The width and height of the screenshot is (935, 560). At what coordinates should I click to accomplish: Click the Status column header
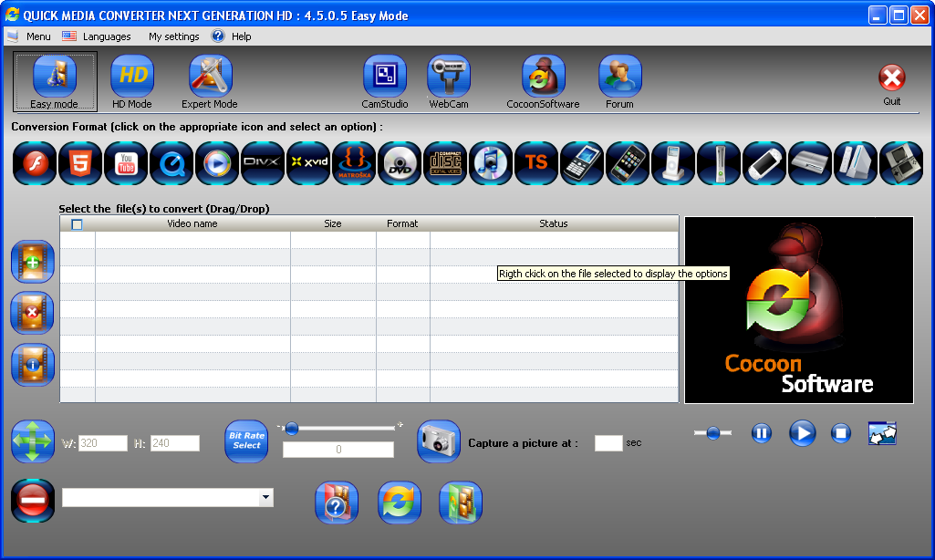click(554, 223)
